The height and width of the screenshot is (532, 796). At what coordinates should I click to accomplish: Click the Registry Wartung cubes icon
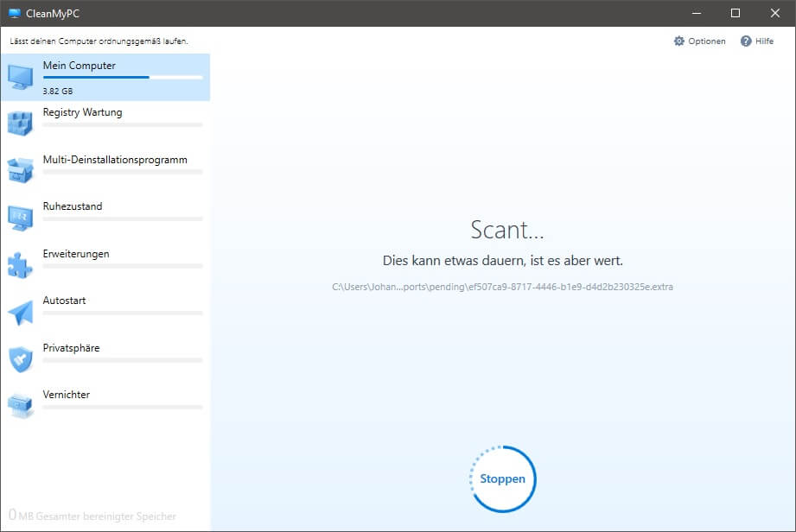coord(21,123)
